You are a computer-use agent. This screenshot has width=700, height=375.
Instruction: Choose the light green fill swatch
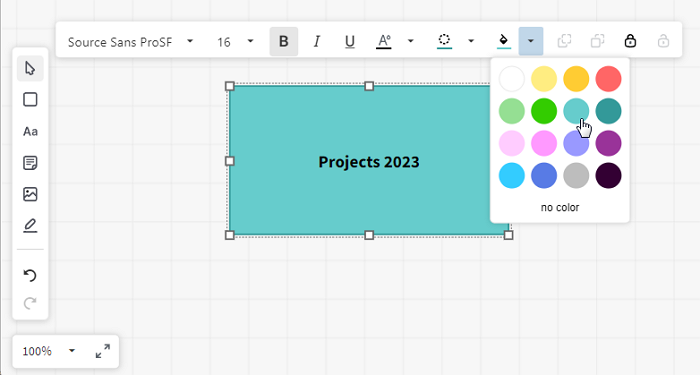point(512,111)
